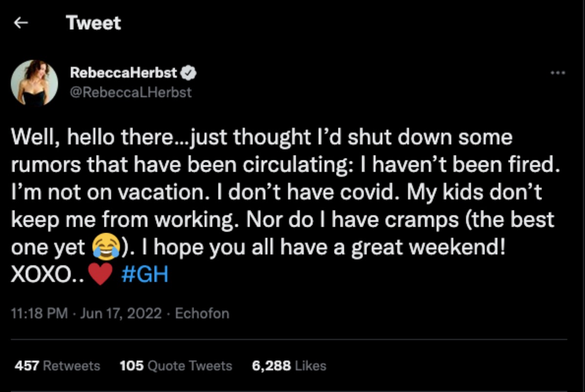Open the tweet options menu with three dots
Screen dimensions: 585x392
coord(559,72)
